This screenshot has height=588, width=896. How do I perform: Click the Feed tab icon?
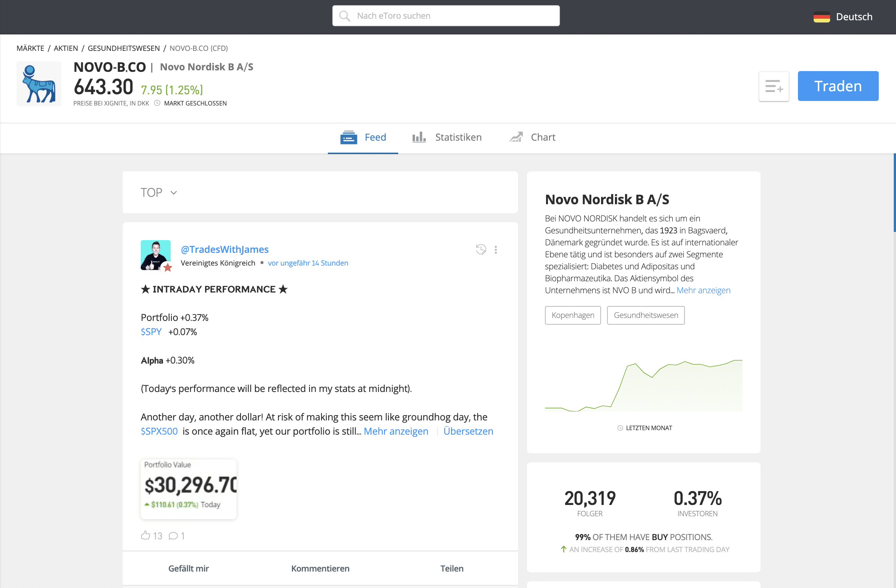pos(348,137)
